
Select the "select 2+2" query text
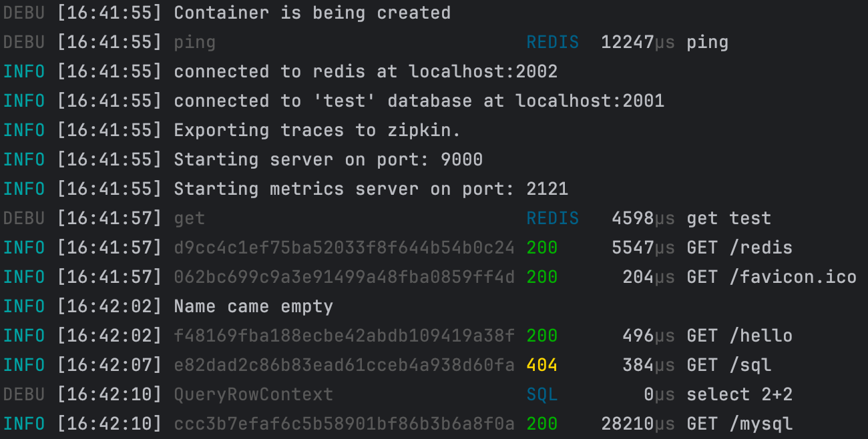pyautogui.click(x=740, y=394)
